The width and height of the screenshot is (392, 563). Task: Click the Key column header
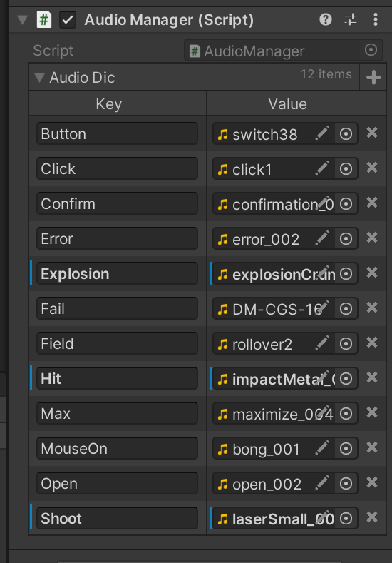click(109, 104)
